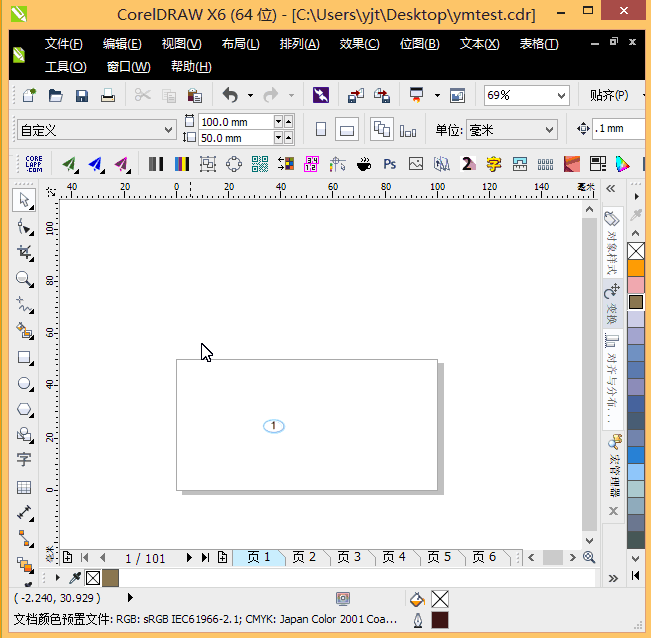Pick the orange palette swatch
This screenshot has height=638, width=651.
point(636,268)
